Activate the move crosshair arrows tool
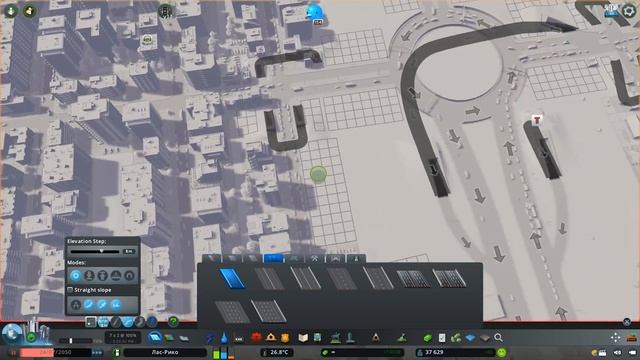Screen dimensions: 640x360 click(x=616, y=338)
